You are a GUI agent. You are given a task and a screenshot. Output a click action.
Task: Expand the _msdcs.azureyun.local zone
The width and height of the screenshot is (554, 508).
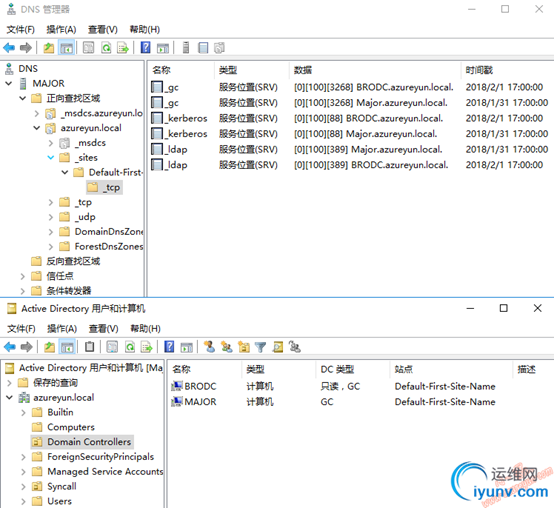click(x=37, y=113)
